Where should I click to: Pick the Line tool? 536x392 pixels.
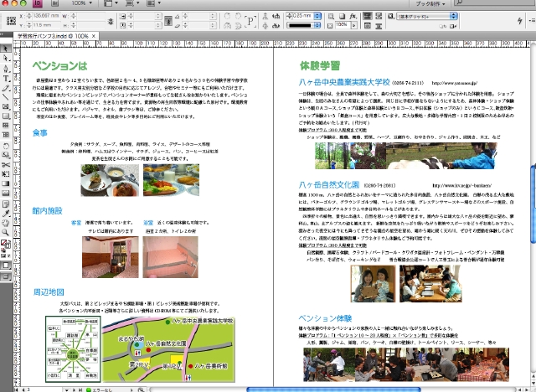[x=6, y=88]
